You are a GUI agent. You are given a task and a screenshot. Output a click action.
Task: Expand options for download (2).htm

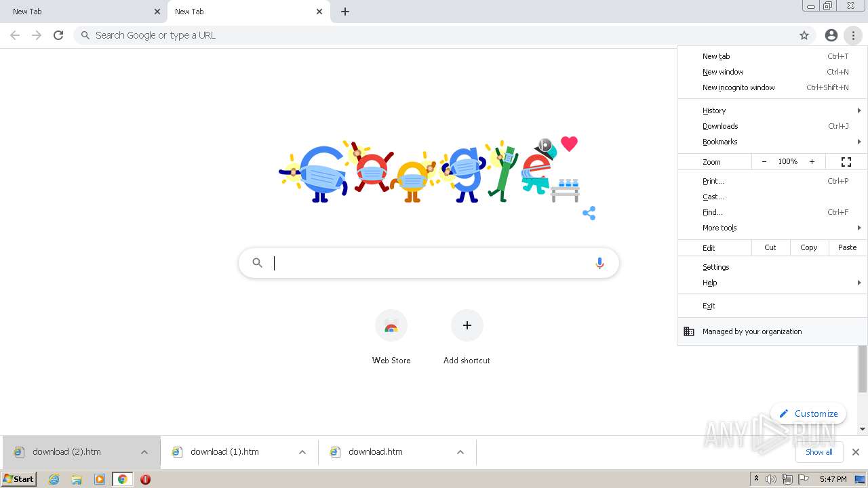(x=144, y=452)
